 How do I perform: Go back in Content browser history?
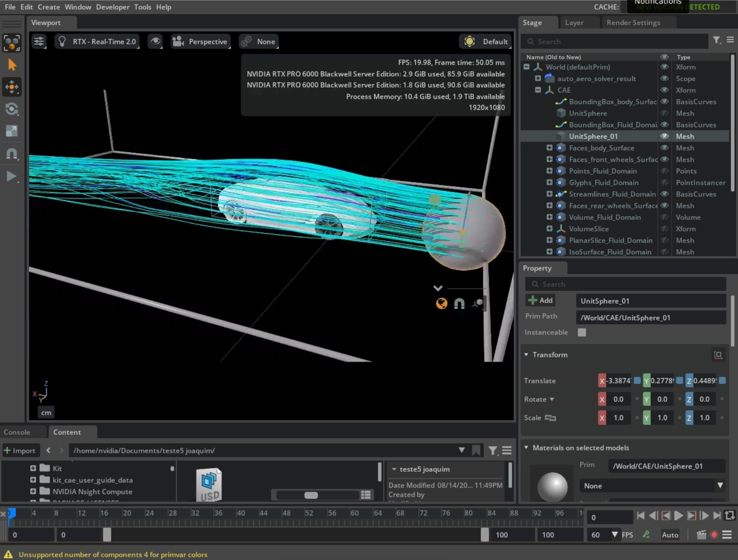(48, 450)
